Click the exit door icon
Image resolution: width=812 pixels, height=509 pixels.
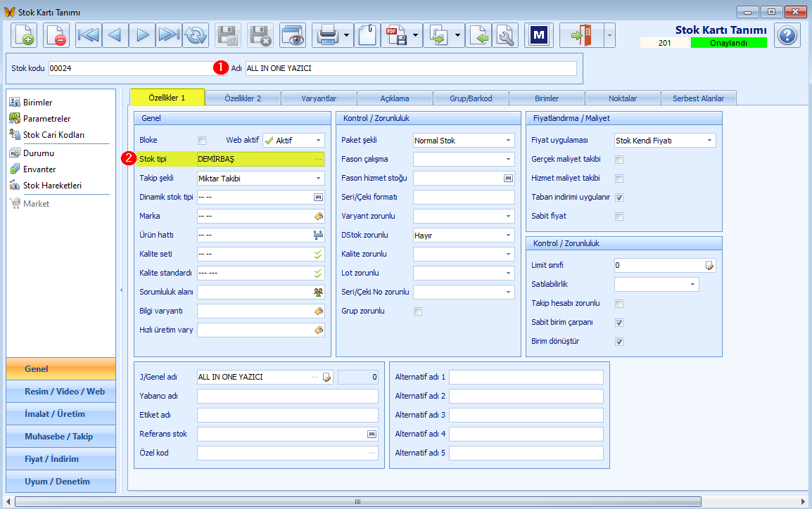581,35
